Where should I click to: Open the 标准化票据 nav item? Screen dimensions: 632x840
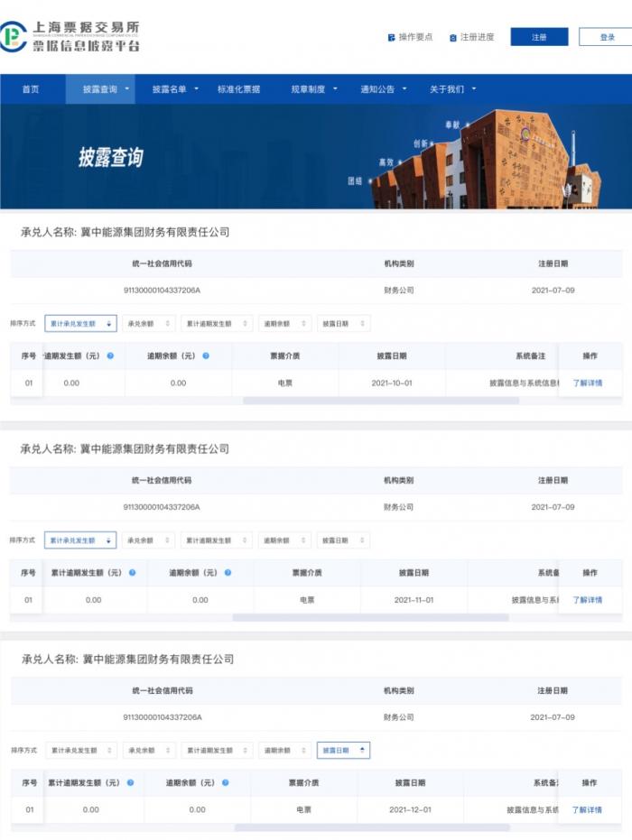pos(238,89)
